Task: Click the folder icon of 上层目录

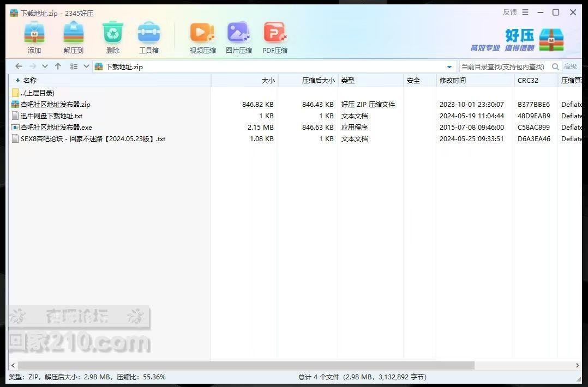Action: tap(15, 93)
